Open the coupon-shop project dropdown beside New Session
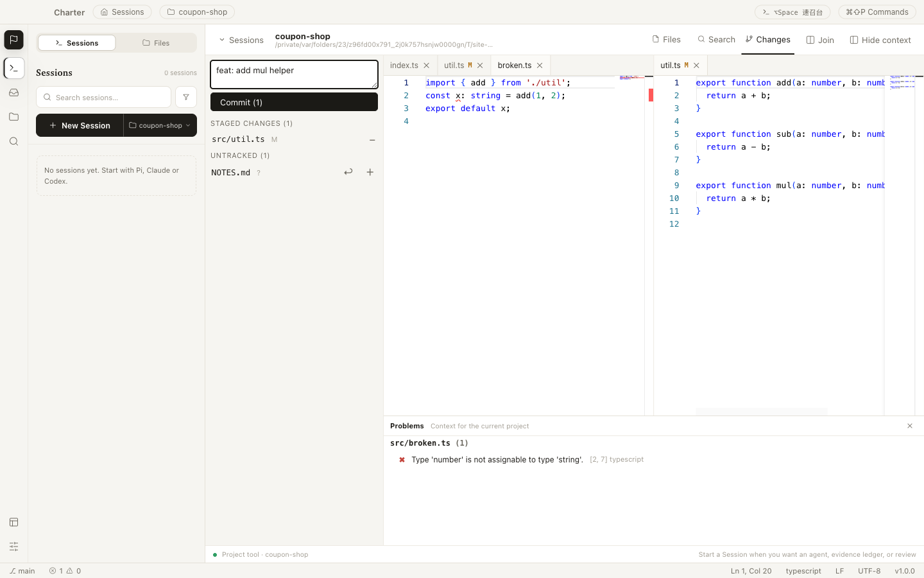Image resolution: width=924 pixels, height=578 pixels. tap(160, 125)
